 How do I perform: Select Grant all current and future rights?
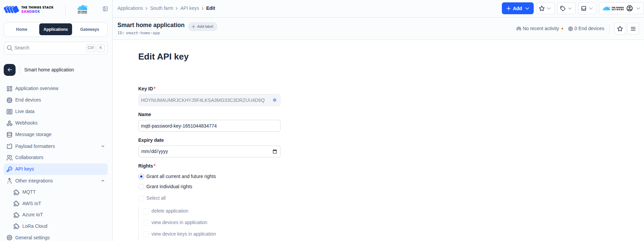[x=141, y=176]
